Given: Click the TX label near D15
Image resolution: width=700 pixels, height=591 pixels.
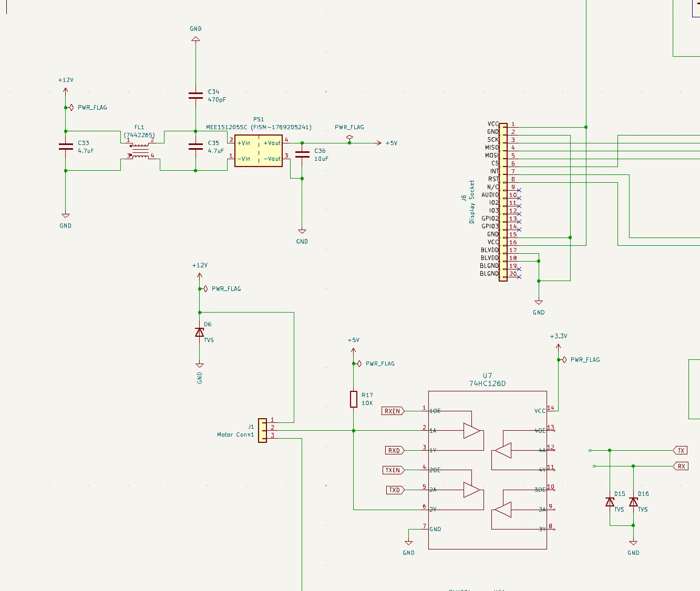Looking at the screenshot, I should [x=681, y=451].
